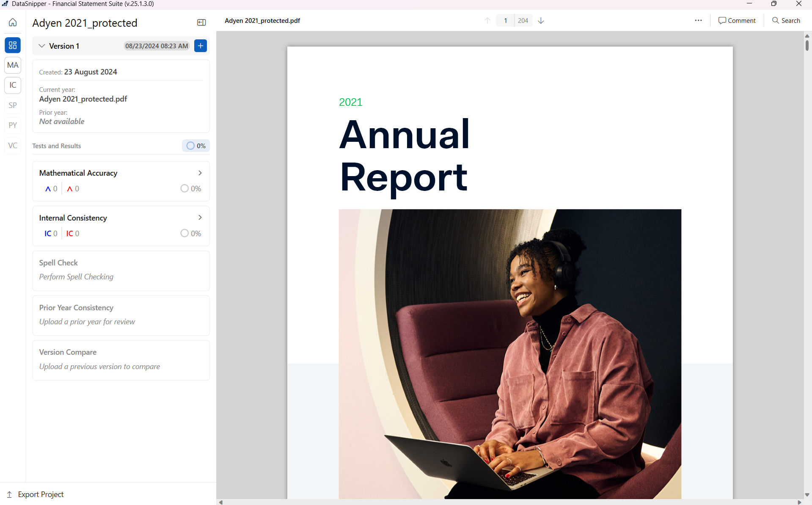Open Search in the document viewer

[786, 20]
